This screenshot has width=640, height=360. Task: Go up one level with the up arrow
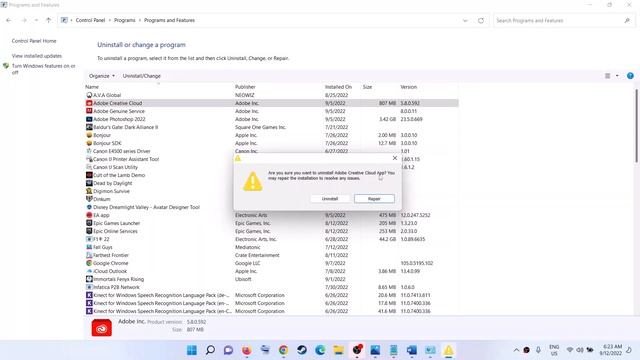(x=49, y=20)
